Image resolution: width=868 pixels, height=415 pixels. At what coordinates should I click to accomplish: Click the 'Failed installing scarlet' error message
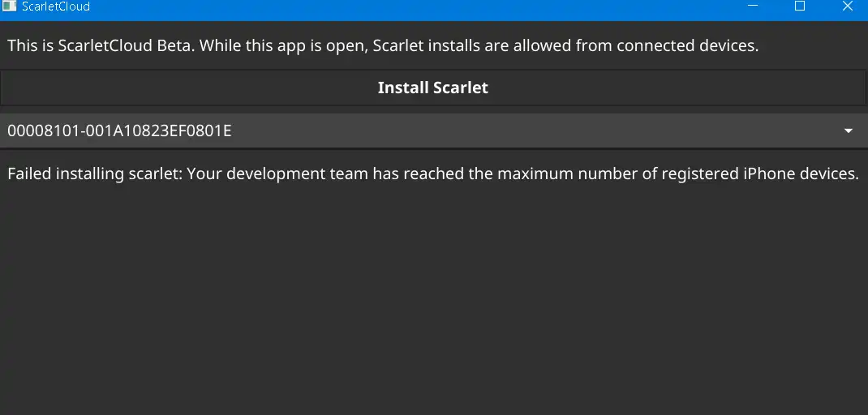point(433,173)
